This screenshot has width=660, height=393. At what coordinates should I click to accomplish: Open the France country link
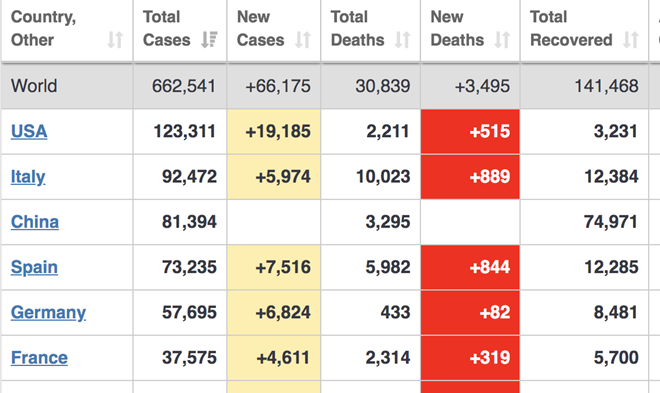39,358
